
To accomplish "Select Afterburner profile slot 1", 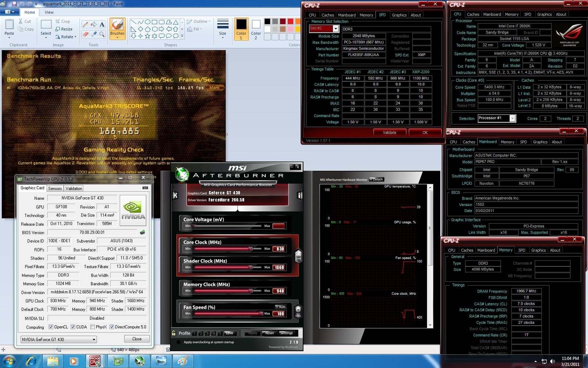I will [x=194, y=333].
